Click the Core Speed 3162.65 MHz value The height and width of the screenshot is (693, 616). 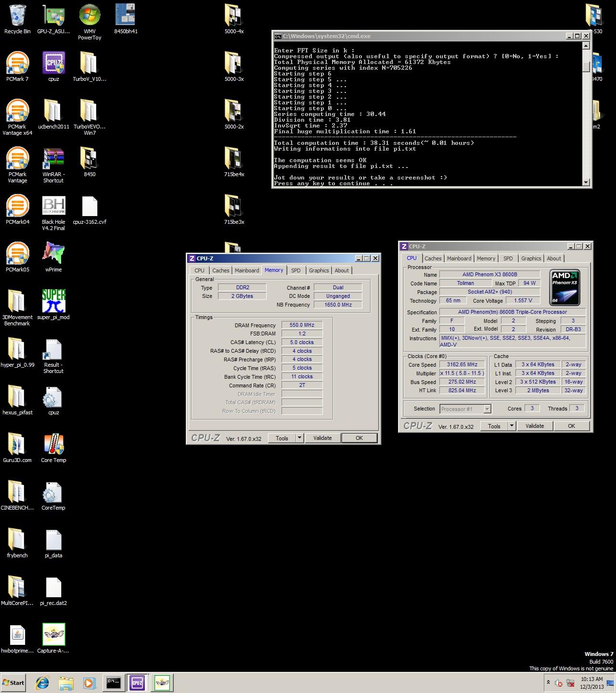tap(462, 364)
